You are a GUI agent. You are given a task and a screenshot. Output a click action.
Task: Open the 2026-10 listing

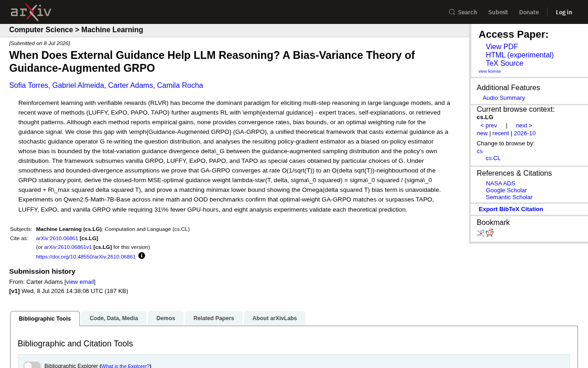(x=525, y=133)
